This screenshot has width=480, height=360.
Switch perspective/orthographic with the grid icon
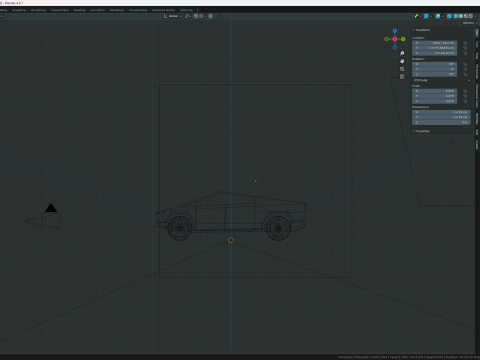tap(402, 76)
